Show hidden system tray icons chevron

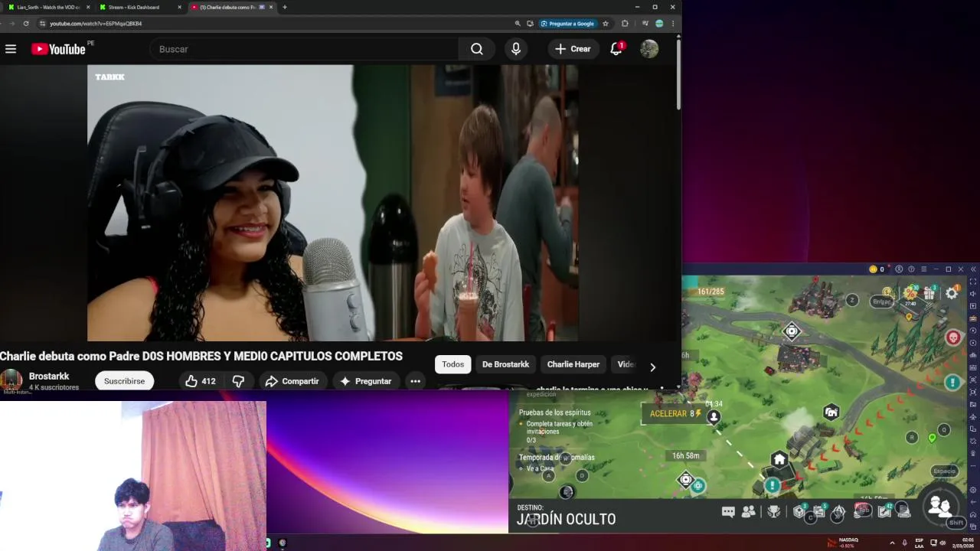click(x=892, y=543)
